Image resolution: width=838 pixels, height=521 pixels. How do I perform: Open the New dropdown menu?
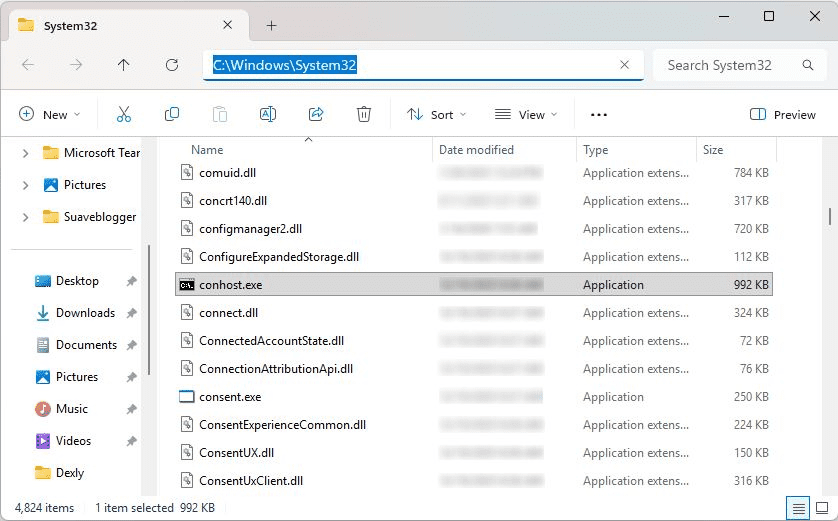[x=50, y=114]
